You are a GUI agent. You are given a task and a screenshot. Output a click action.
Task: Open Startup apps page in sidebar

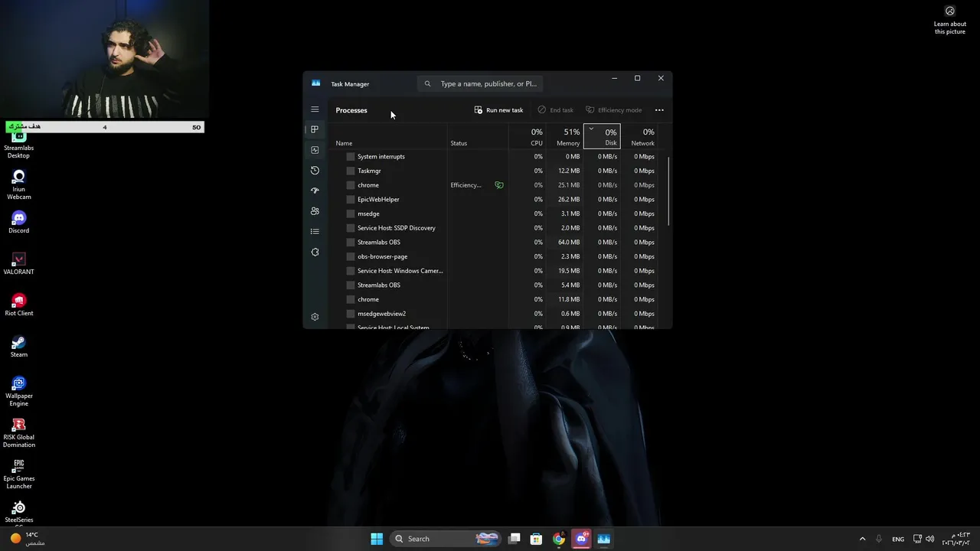[315, 191]
